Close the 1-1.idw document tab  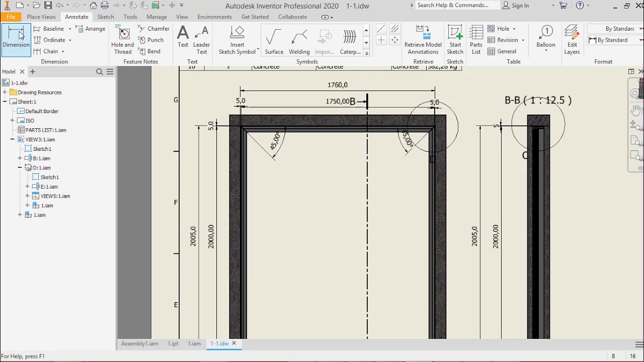coord(234,343)
